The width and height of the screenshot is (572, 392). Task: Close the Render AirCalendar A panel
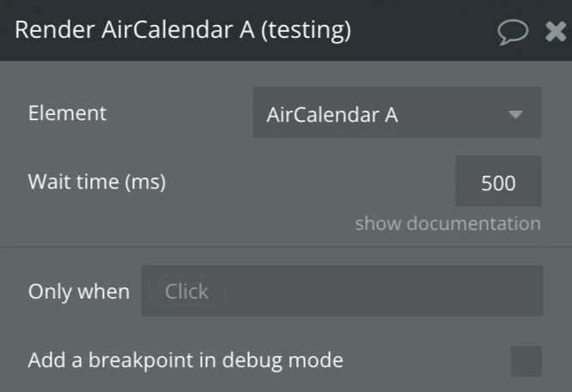(x=556, y=32)
